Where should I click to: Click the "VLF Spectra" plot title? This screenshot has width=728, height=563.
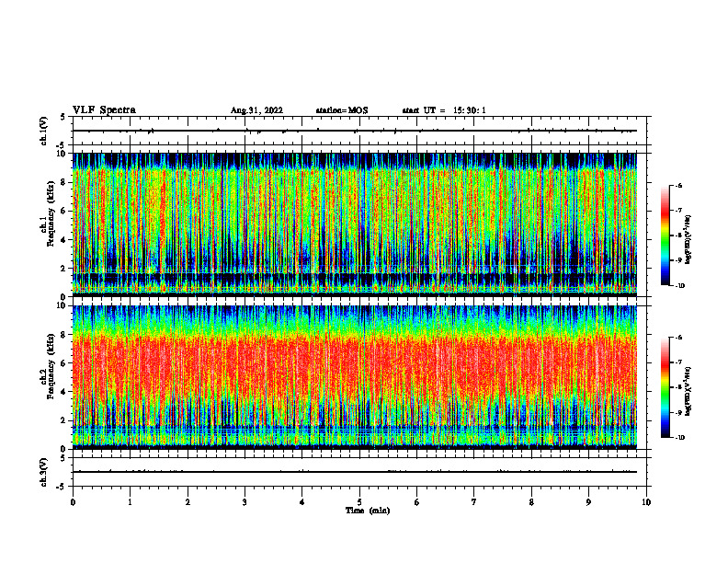pyautogui.click(x=104, y=110)
